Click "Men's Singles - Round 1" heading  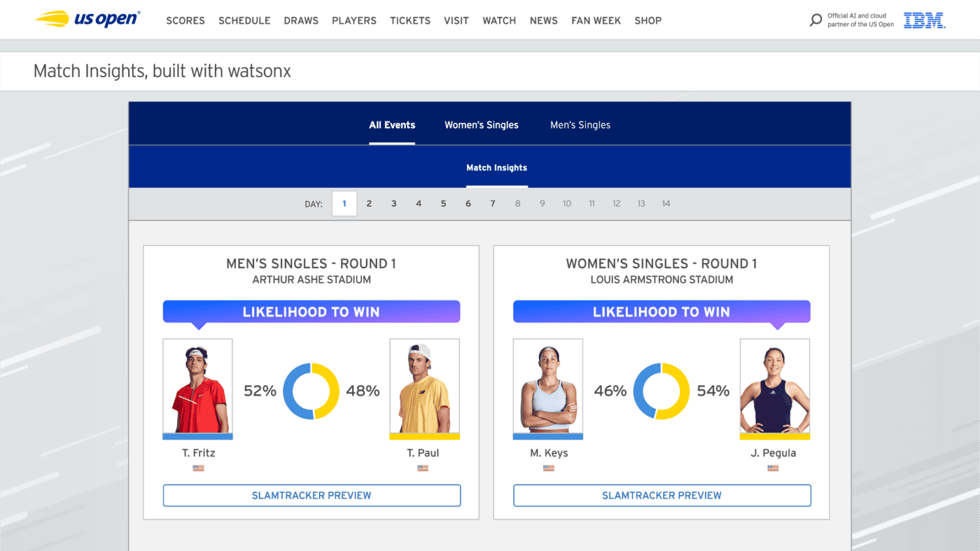tap(312, 264)
